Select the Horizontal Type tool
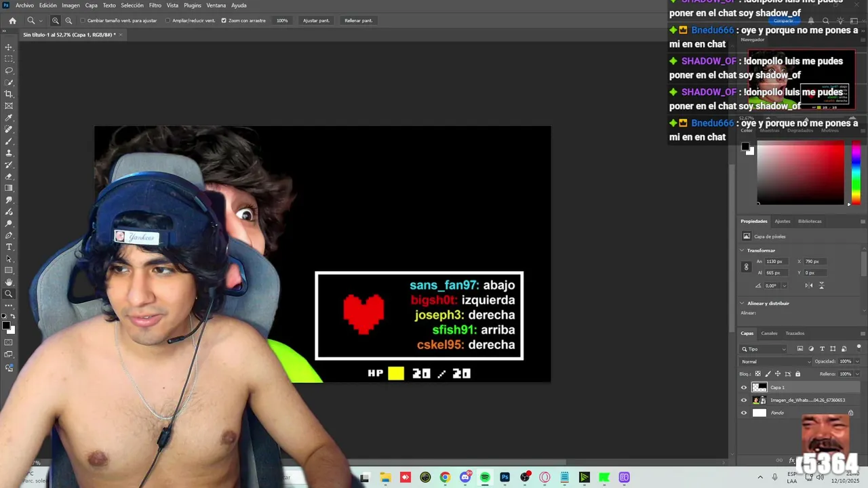 click(x=9, y=247)
